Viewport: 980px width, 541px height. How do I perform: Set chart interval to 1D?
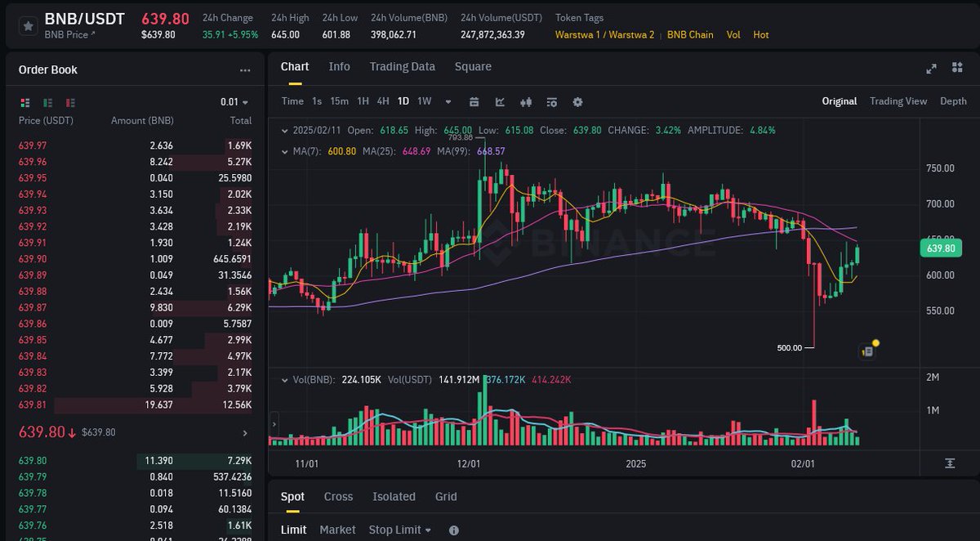(403, 101)
